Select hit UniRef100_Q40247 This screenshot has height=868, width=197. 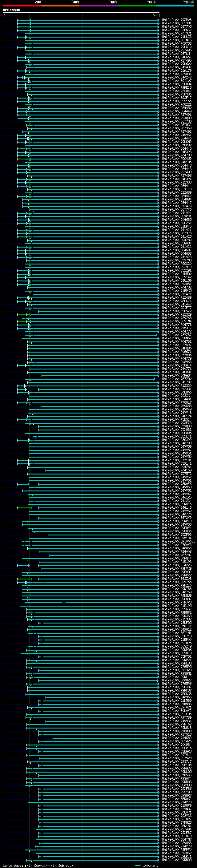click(x=177, y=78)
